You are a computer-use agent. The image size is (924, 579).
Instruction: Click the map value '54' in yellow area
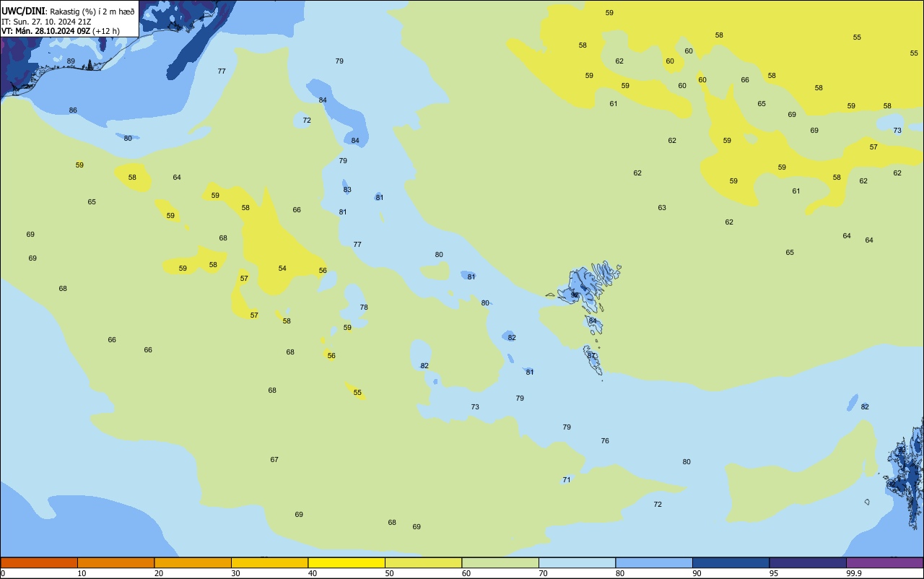(282, 269)
